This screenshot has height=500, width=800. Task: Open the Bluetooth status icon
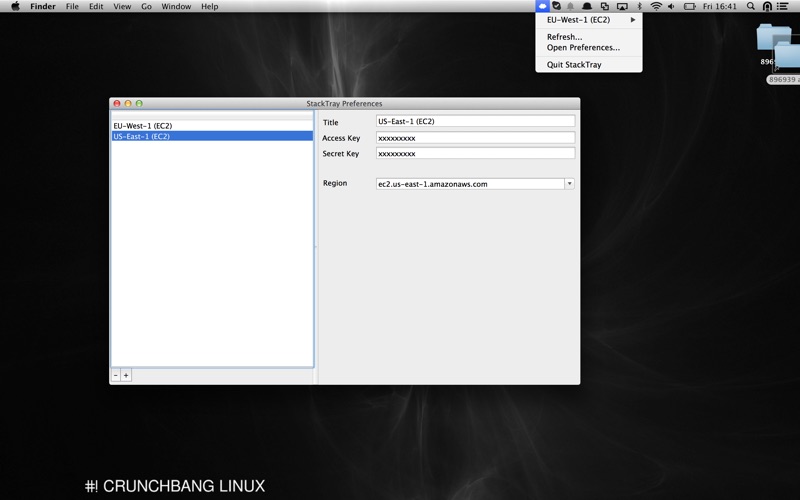point(639,6)
